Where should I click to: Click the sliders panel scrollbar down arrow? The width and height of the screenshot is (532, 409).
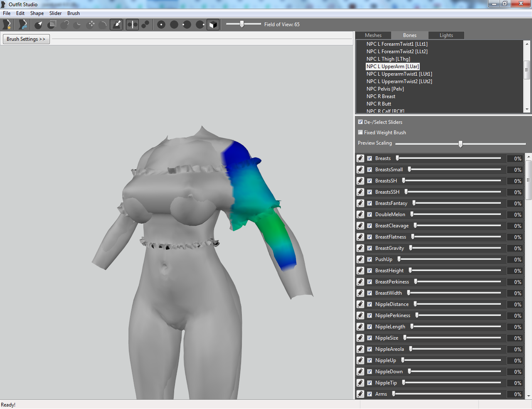pos(529,396)
